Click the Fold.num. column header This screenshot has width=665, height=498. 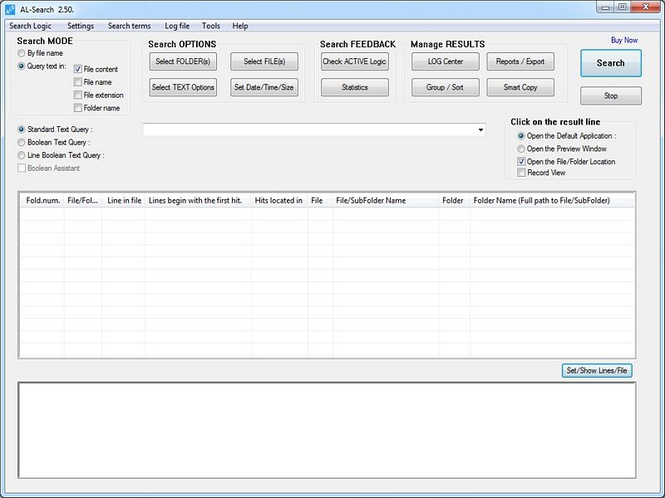[42, 201]
